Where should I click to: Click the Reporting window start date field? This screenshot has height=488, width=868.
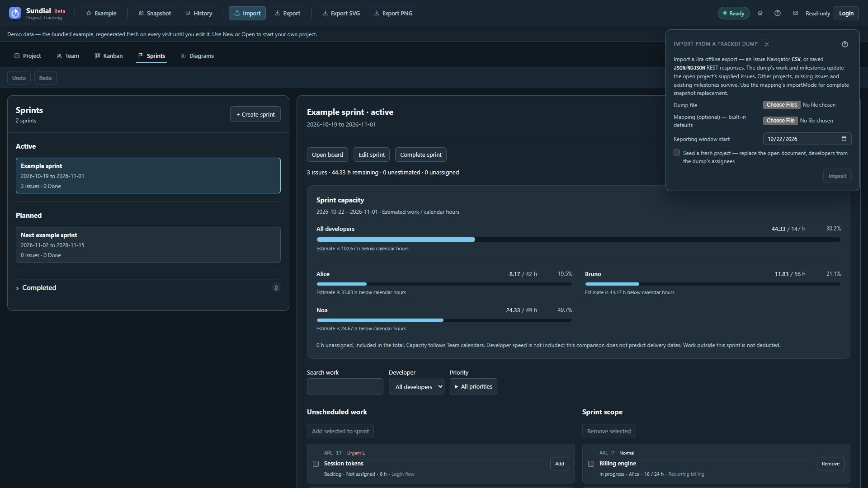pos(807,139)
